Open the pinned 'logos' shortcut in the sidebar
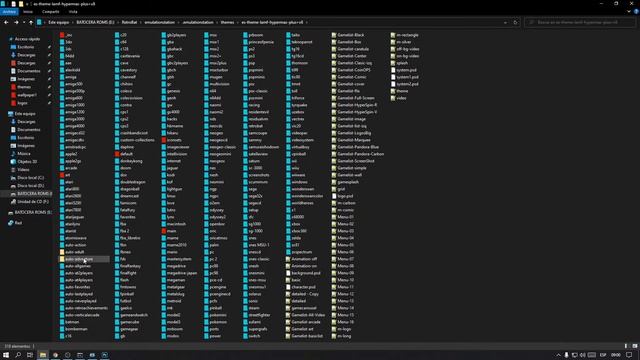Screen dimensions: 640x360 [22, 103]
